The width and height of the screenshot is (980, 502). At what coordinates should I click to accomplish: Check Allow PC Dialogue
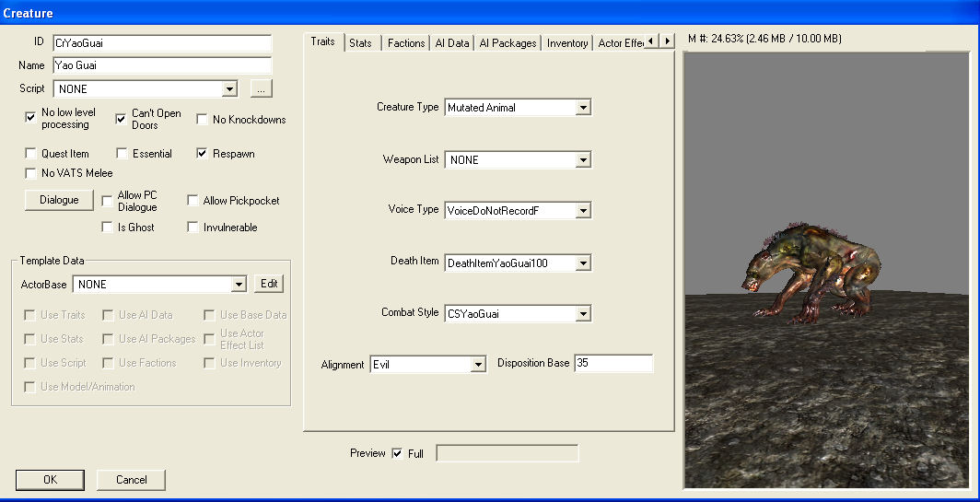click(x=108, y=201)
